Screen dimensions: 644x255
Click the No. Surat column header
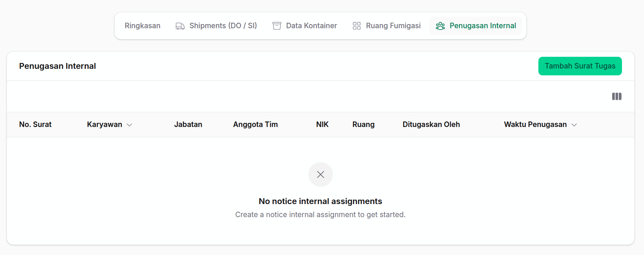click(x=35, y=125)
